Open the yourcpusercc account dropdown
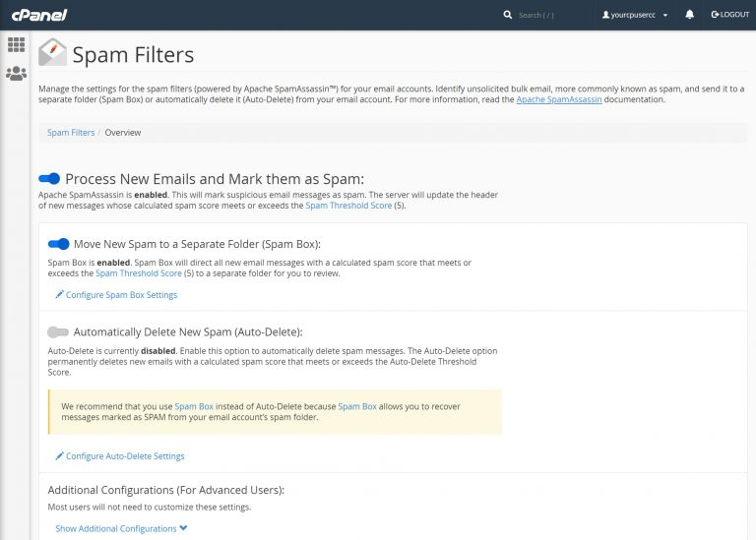 [635, 15]
